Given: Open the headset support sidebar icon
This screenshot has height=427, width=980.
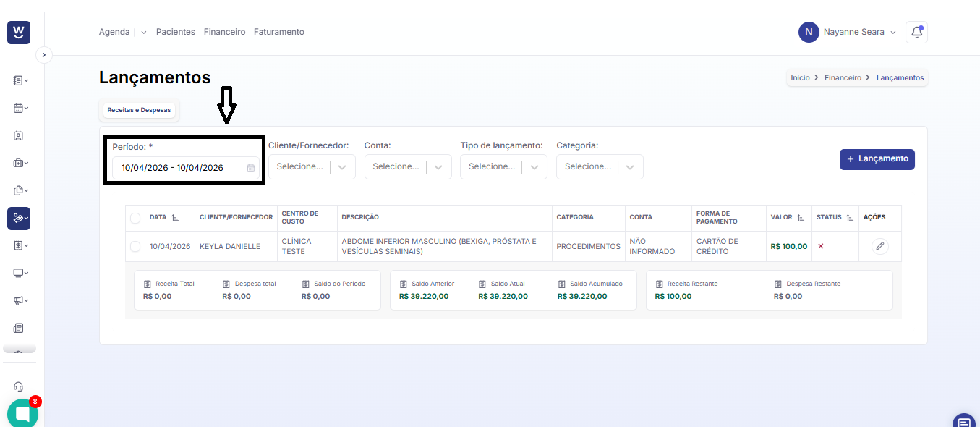Looking at the screenshot, I should 18,386.
